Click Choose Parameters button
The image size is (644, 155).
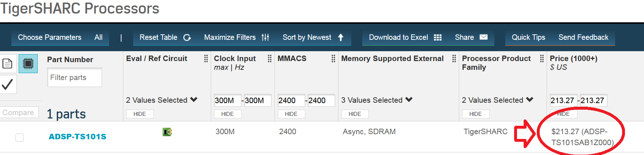[x=50, y=37]
